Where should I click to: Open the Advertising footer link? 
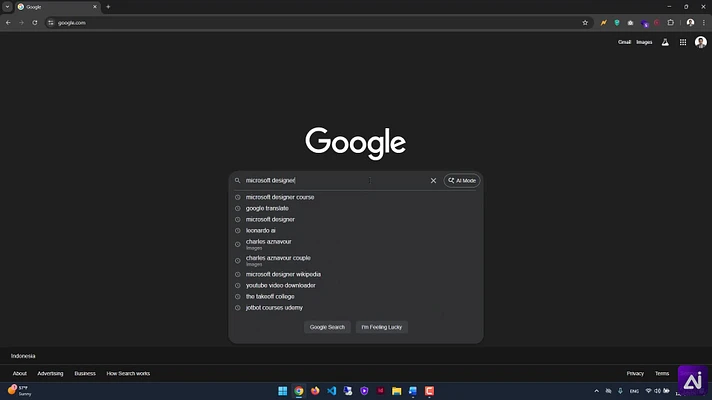point(50,374)
